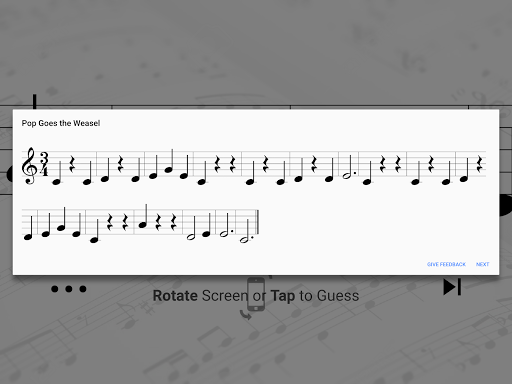Viewport: 512px width, 384px height.
Task: Tap the skip-to-next track icon
Action: [x=452, y=287]
